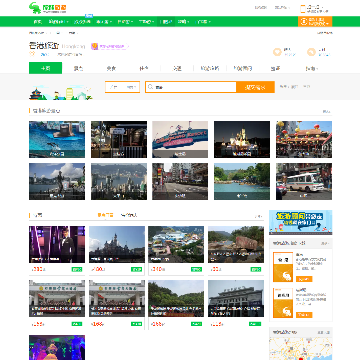Viewport: 360px width, 360px height.
Task: Open the first orange guidebook cover in the sidebar
Action: click(283, 267)
